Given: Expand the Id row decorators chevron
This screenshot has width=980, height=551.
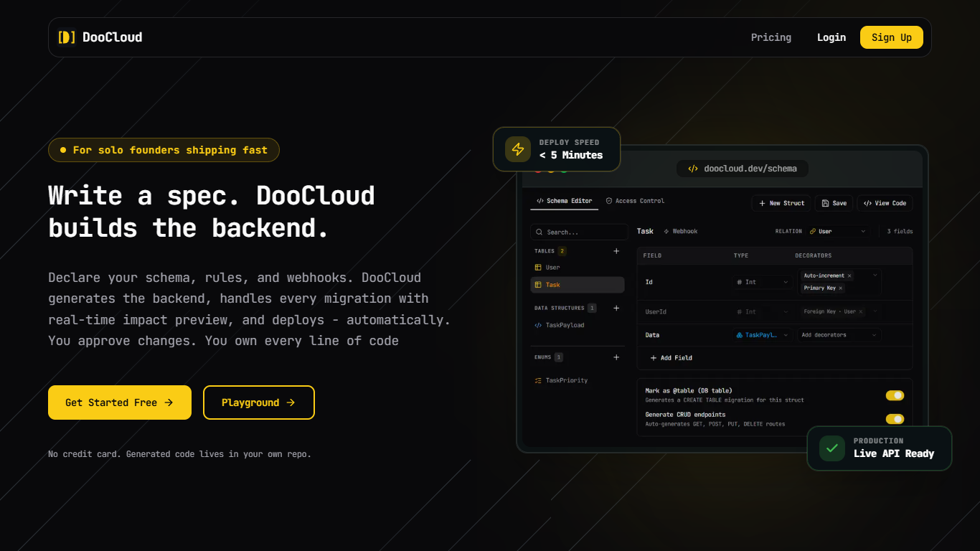Looking at the screenshot, I should (875, 275).
